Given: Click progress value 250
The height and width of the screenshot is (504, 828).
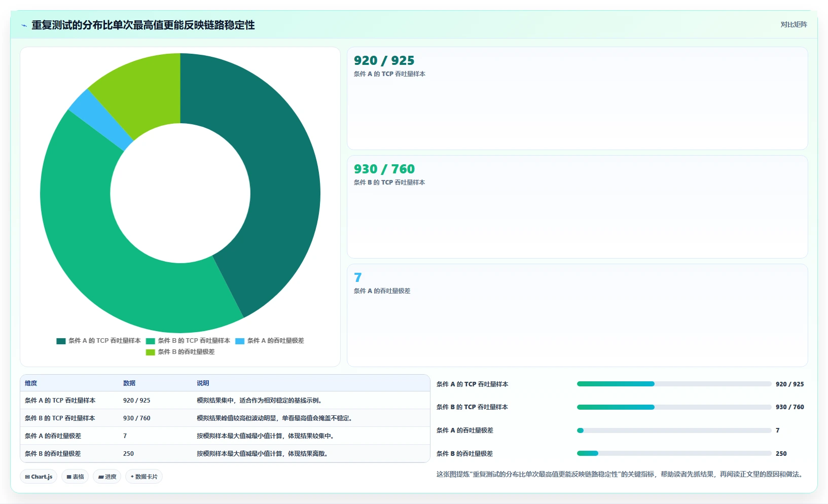Looking at the screenshot, I should 781,454.
